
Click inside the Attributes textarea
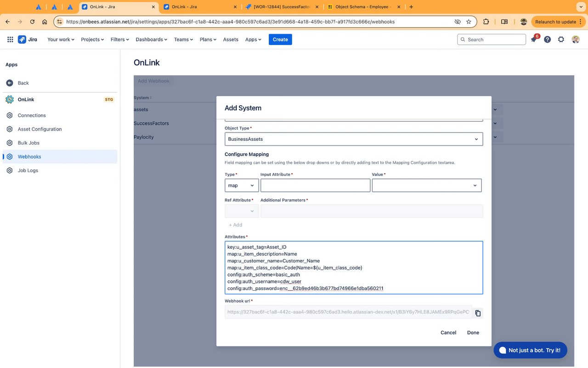(x=354, y=268)
